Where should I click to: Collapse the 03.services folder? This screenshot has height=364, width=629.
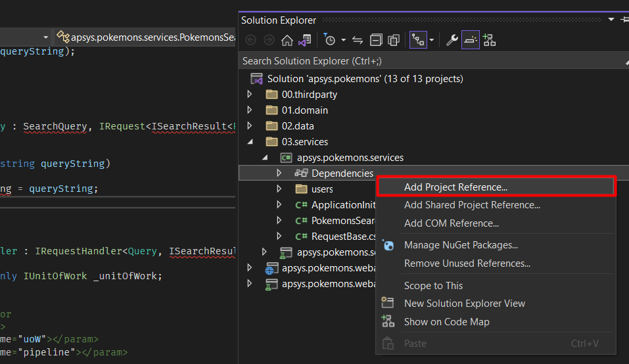(250, 142)
